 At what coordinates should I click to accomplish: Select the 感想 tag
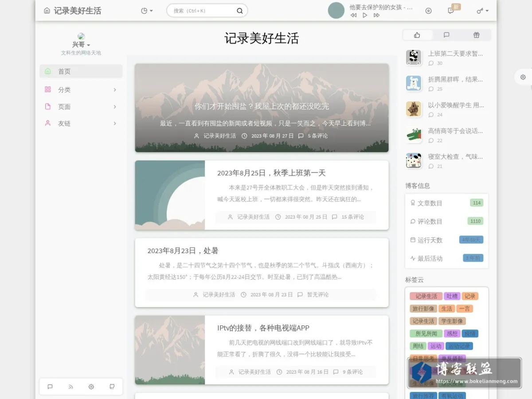[452, 333]
